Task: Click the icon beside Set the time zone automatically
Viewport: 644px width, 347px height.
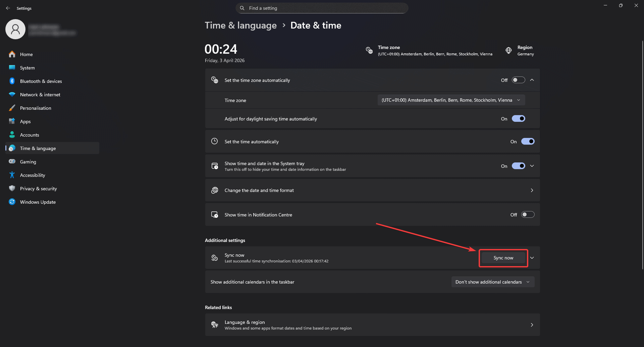Action: [x=215, y=80]
